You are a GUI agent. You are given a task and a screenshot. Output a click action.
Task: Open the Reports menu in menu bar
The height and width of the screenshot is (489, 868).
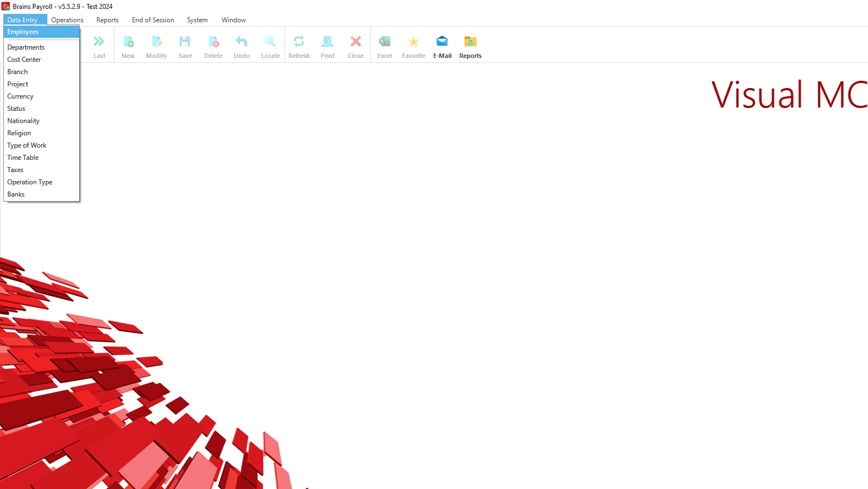tap(107, 19)
